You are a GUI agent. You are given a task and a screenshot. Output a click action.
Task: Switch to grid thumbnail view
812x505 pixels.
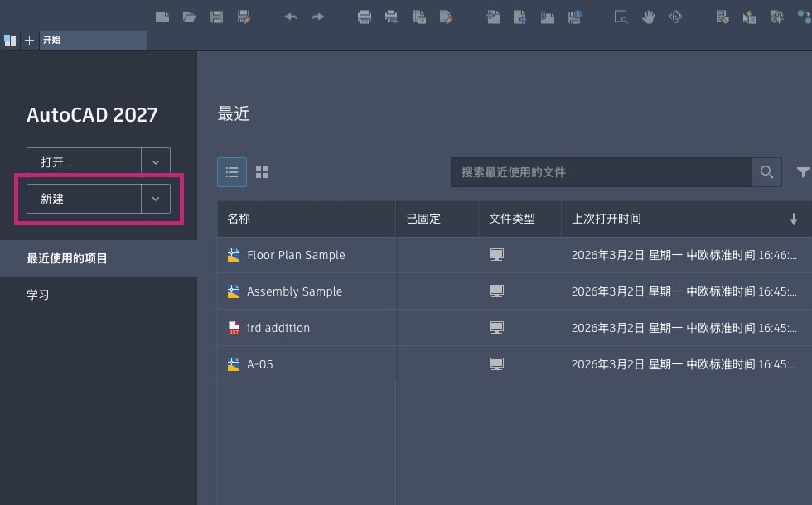click(262, 172)
